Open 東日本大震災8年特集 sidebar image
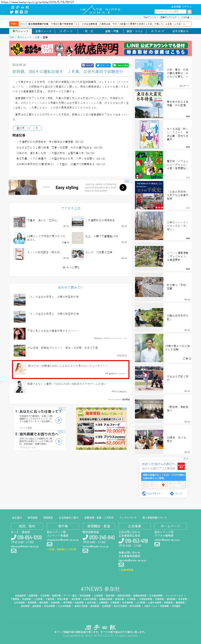Screen dimensions: 201x644 click(x=149, y=104)
